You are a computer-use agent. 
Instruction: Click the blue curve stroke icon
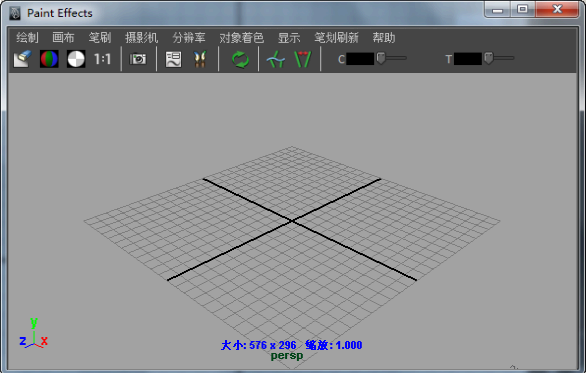(276, 59)
